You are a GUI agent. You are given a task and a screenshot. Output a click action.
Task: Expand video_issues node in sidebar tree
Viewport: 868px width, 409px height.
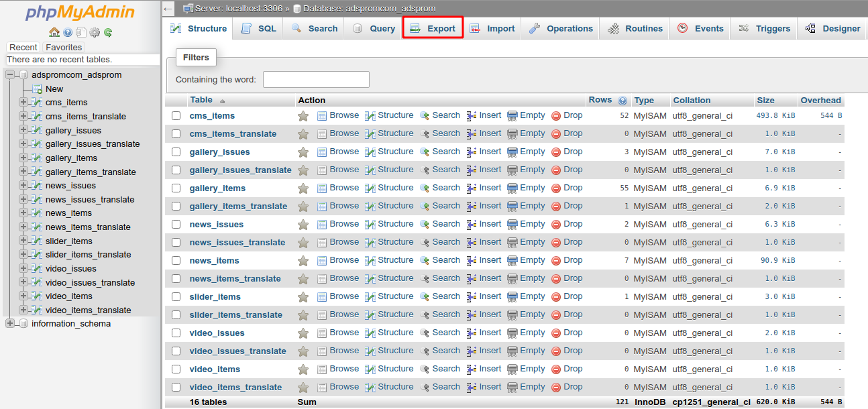point(23,268)
